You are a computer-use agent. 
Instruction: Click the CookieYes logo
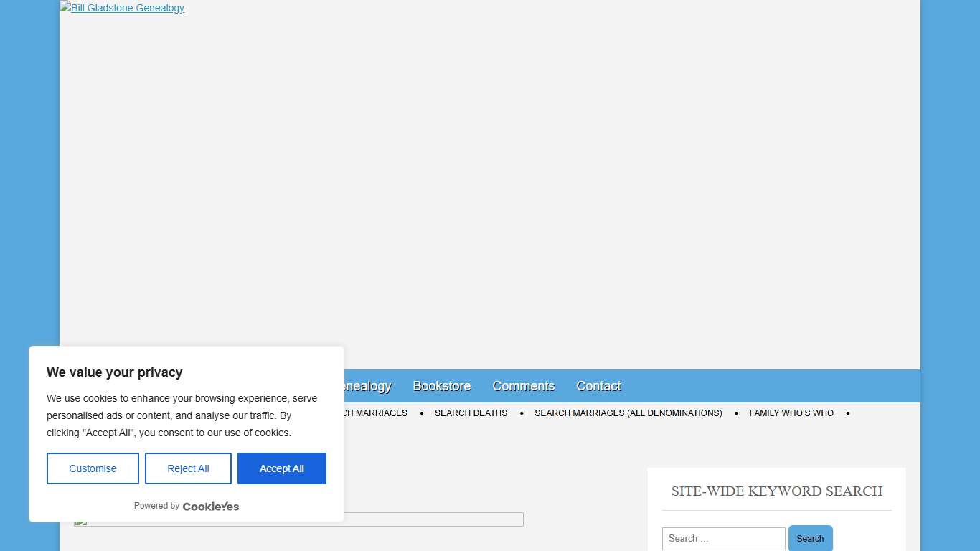(x=210, y=506)
